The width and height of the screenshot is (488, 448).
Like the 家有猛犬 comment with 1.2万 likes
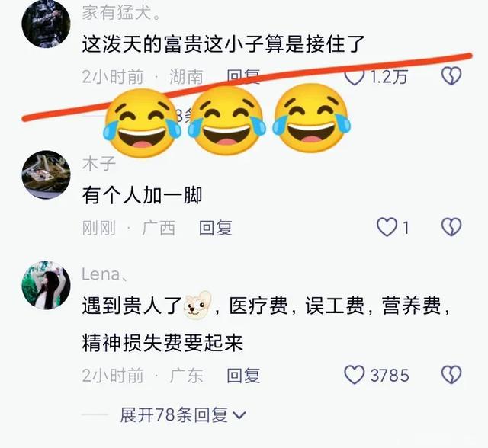[355, 76]
